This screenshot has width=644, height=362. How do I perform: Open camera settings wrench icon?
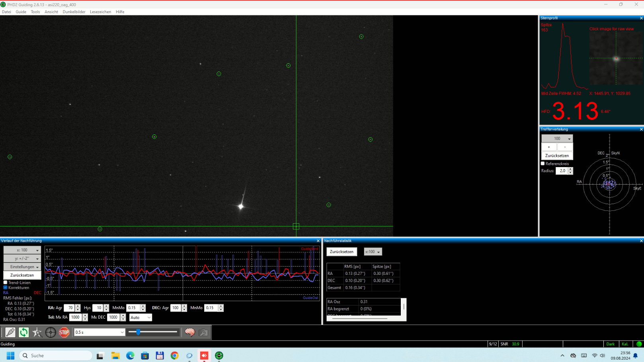pos(203,332)
